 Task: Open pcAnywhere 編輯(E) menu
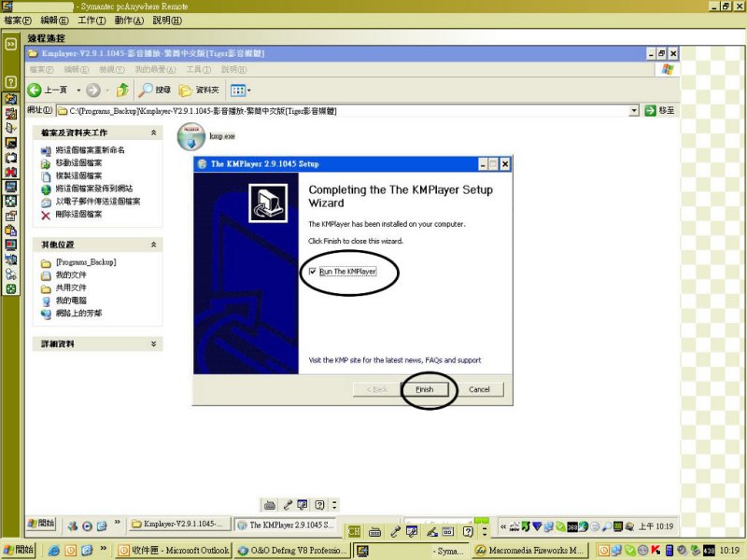54,21
